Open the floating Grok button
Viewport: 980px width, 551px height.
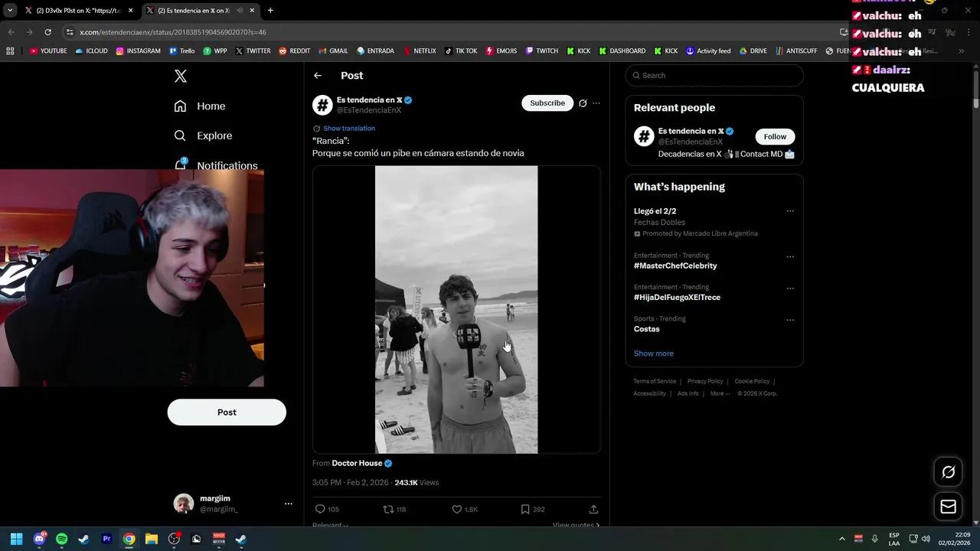tap(948, 472)
